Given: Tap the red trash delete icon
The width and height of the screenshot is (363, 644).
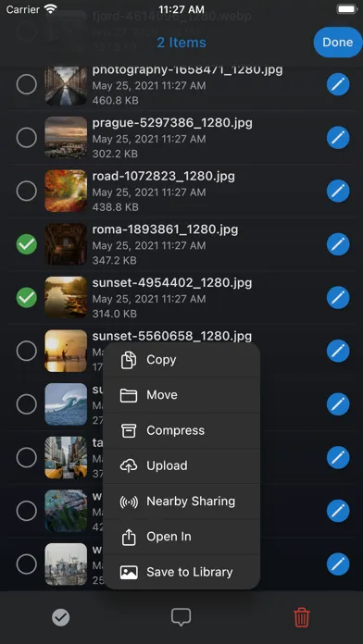Looking at the screenshot, I should point(301,617).
